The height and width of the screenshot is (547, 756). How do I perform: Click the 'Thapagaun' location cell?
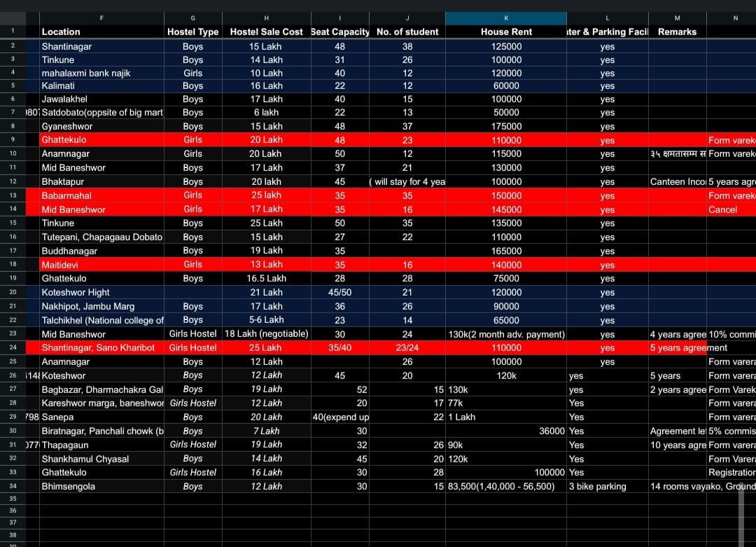(x=101, y=445)
